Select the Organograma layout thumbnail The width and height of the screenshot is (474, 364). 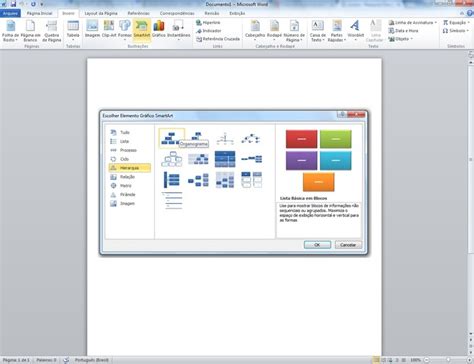(172, 138)
